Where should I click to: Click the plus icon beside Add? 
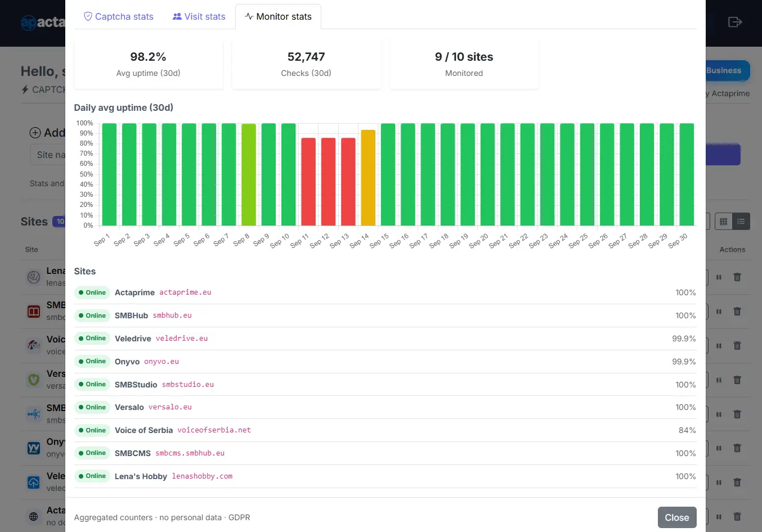[35, 133]
